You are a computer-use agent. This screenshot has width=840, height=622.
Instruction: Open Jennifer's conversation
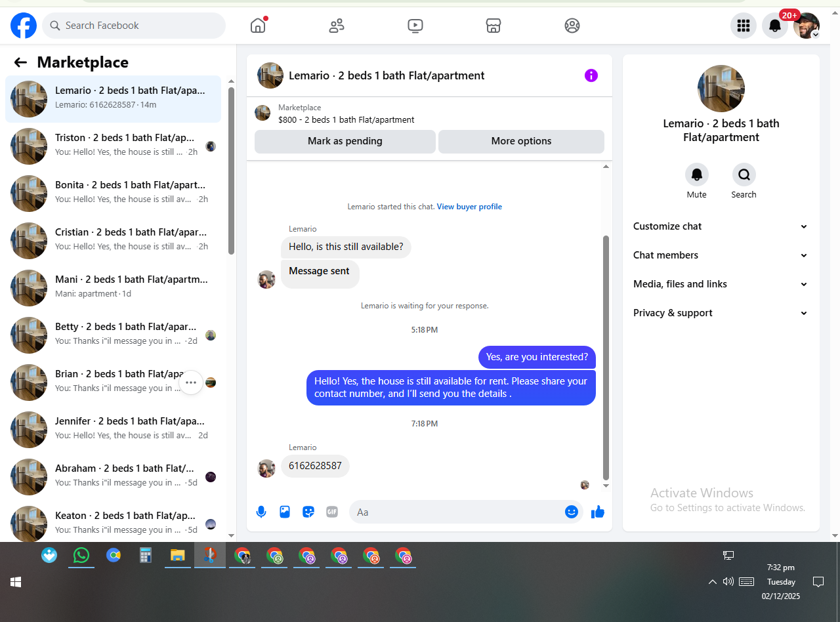113,430
